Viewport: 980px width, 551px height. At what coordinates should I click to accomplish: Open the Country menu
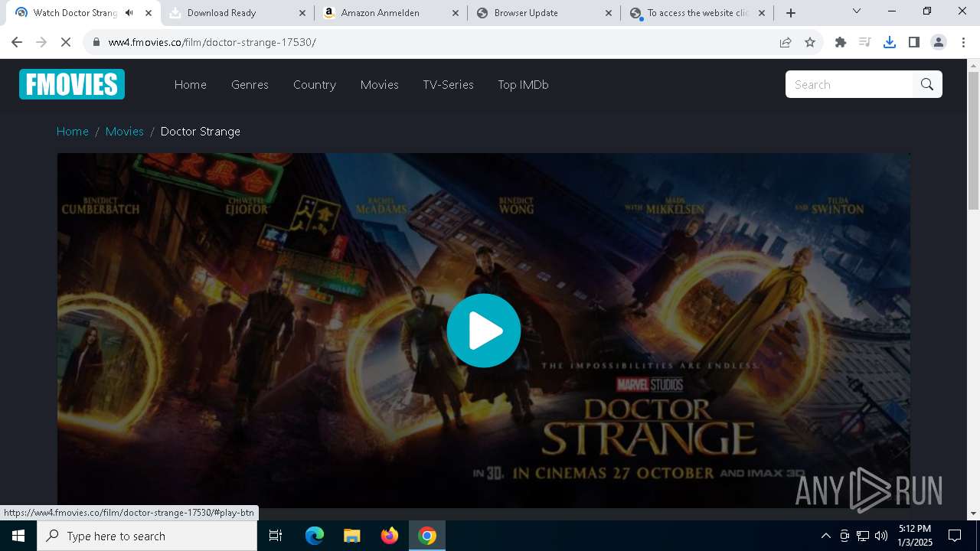pos(315,85)
